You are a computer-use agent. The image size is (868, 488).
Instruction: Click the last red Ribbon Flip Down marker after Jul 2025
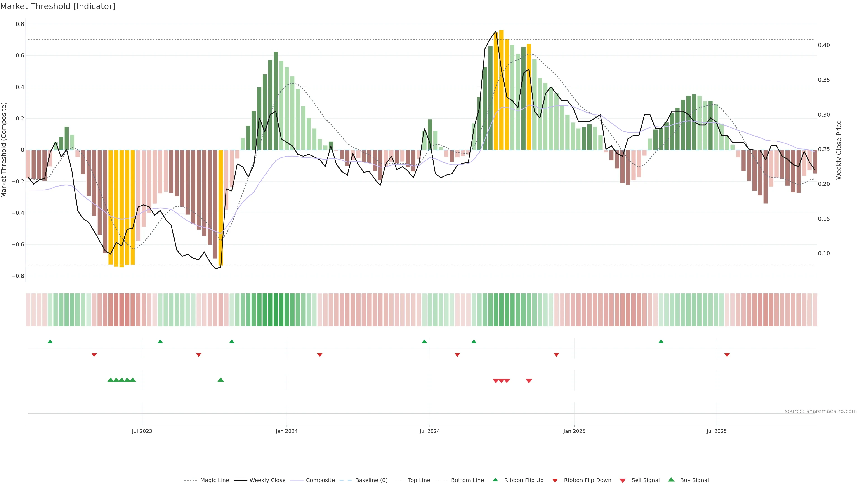[x=727, y=355]
